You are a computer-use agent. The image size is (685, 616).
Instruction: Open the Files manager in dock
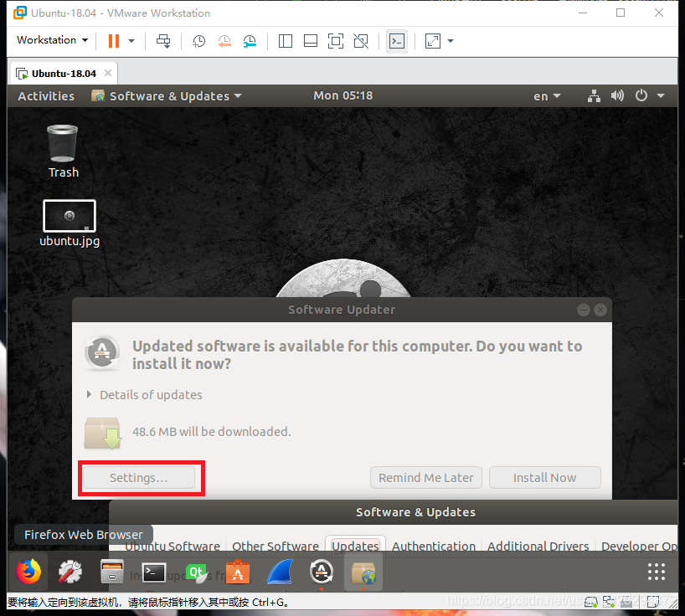(x=112, y=572)
